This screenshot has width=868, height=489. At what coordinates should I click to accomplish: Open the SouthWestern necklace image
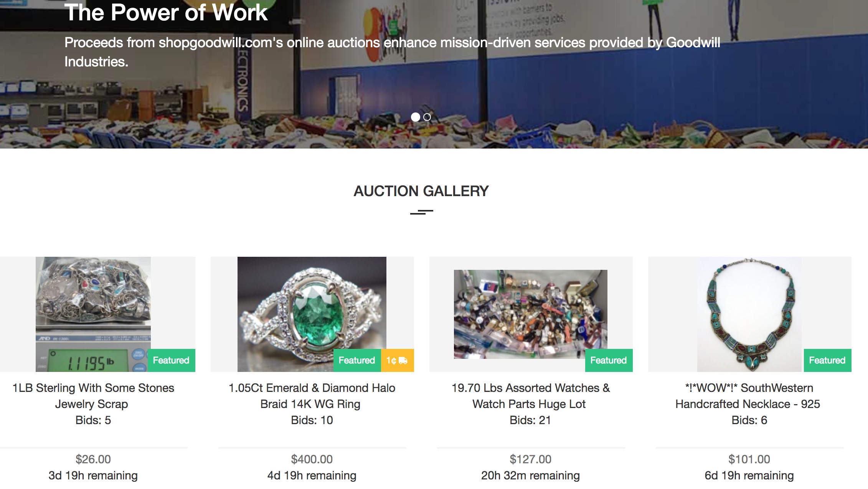(x=749, y=314)
